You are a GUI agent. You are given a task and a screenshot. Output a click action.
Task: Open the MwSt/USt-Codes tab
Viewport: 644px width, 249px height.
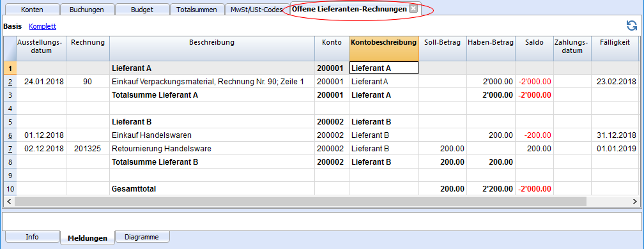click(256, 10)
